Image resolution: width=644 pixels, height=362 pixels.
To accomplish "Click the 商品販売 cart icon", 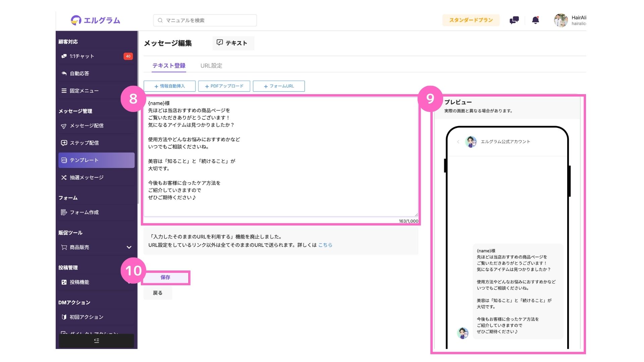I will click(x=64, y=247).
